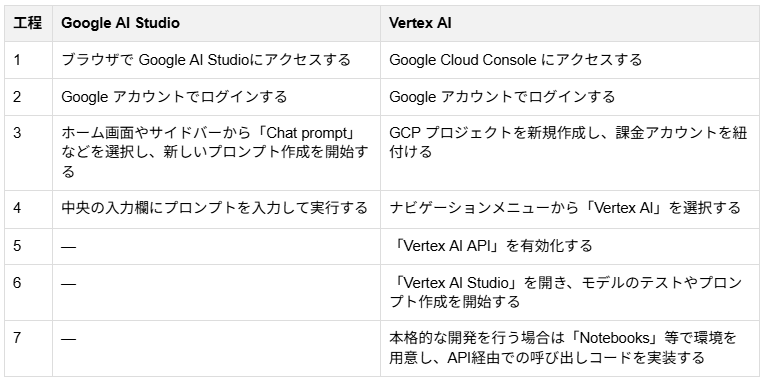Click the ナビゲーションメニューから Vertex AI cell

570,209
